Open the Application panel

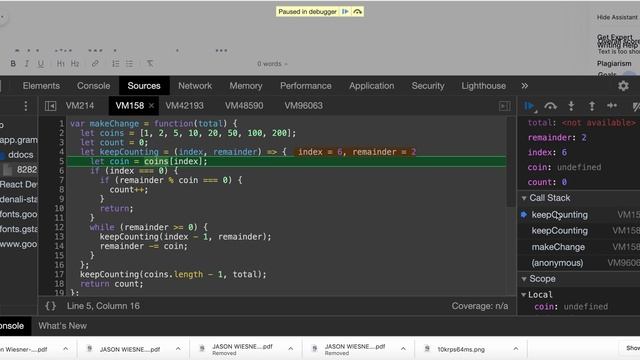point(371,86)
